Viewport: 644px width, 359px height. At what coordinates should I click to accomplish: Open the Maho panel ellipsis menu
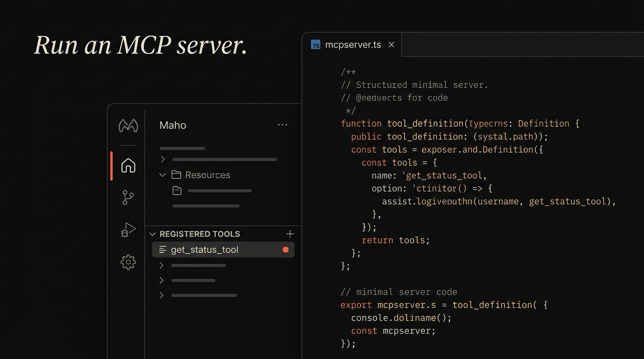[x=282, y=125]
